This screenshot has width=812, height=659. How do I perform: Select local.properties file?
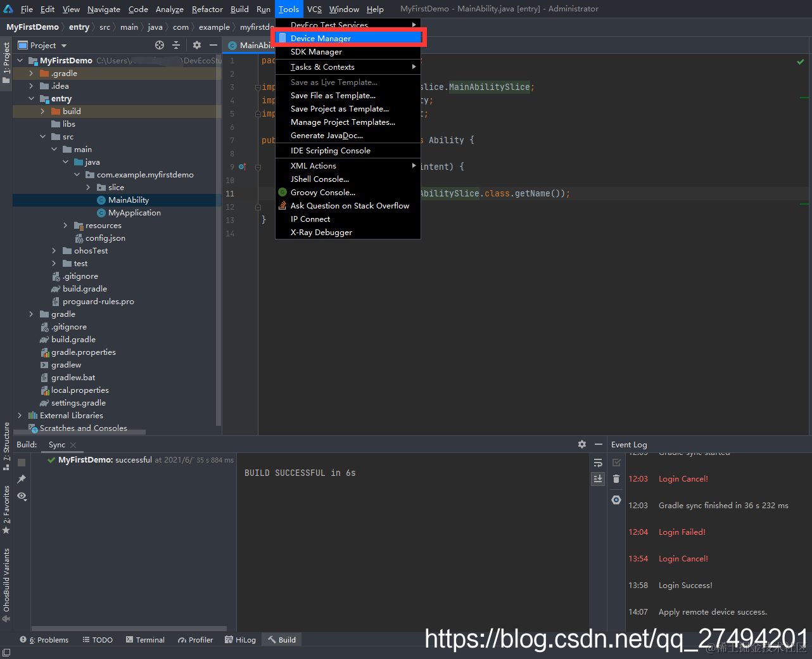pos(80,390)
